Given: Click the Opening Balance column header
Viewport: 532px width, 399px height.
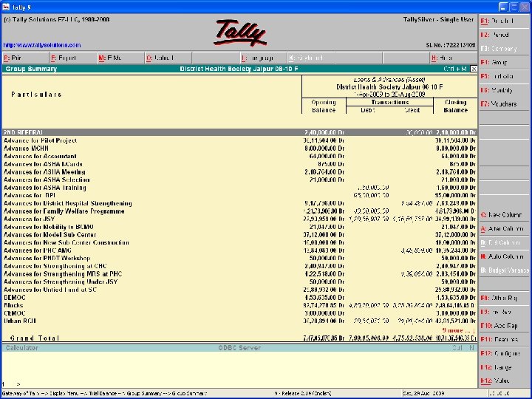Looking at the screenshot, I should [x=324, y=106].
